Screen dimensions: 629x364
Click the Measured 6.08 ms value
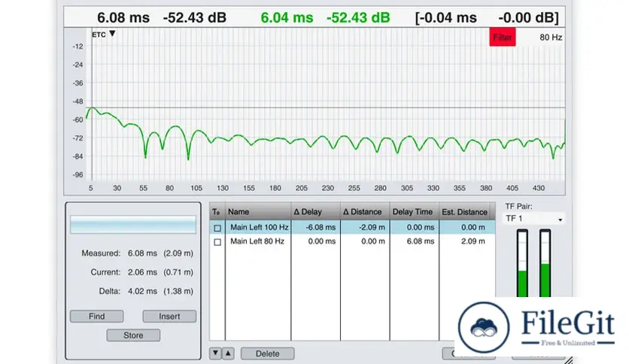click(x=142, y=253)
